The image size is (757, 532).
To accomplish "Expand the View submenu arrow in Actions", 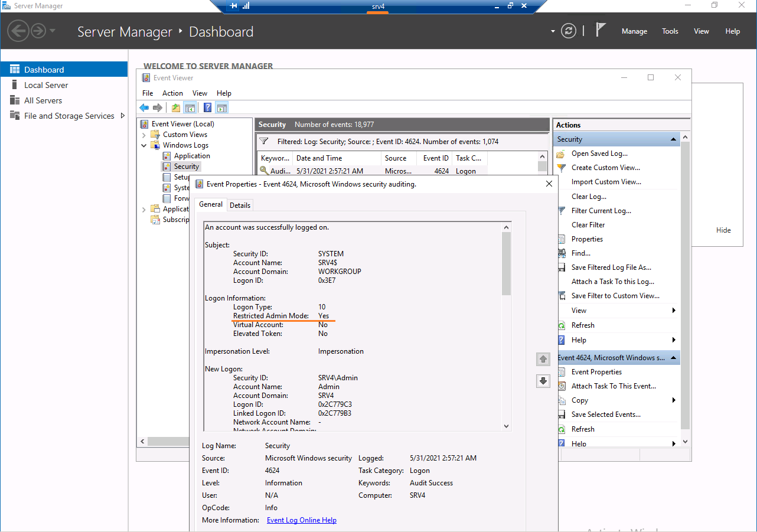I will click(x=674, y=311).
